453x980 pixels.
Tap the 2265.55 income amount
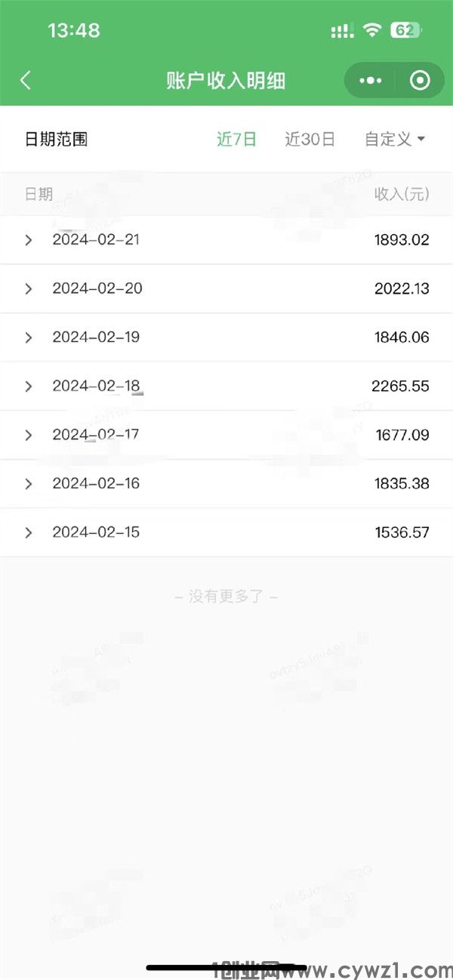(400, 386)
